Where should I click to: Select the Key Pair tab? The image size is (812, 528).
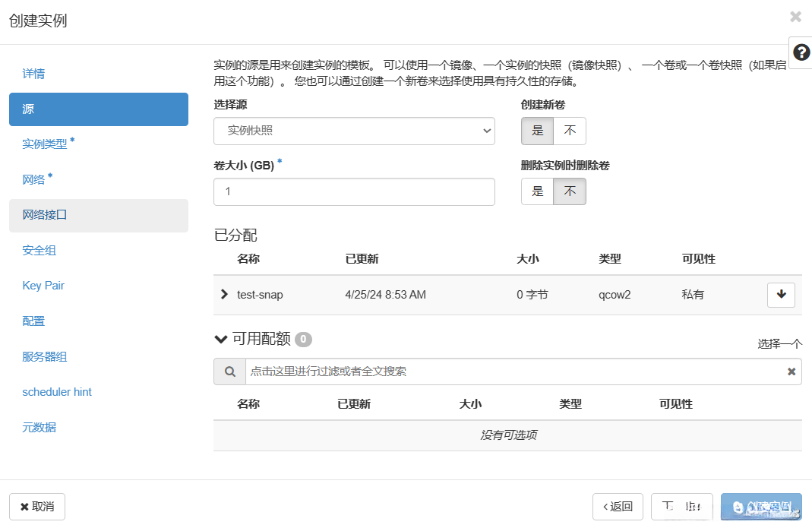click(43, 286)
